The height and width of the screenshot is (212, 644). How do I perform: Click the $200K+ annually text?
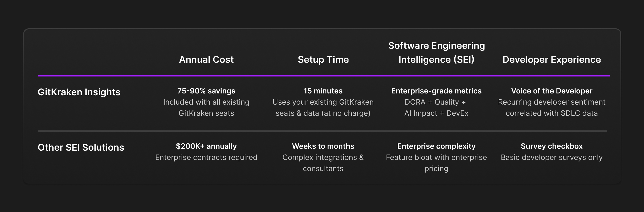pyautogui.click(x=206, y=146)
